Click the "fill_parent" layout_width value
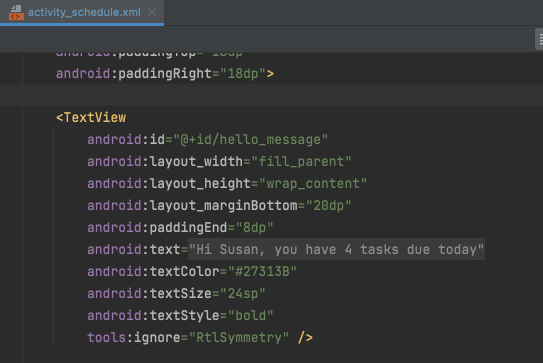The width and height of the screenshot is (543, 363). [301, 161]
